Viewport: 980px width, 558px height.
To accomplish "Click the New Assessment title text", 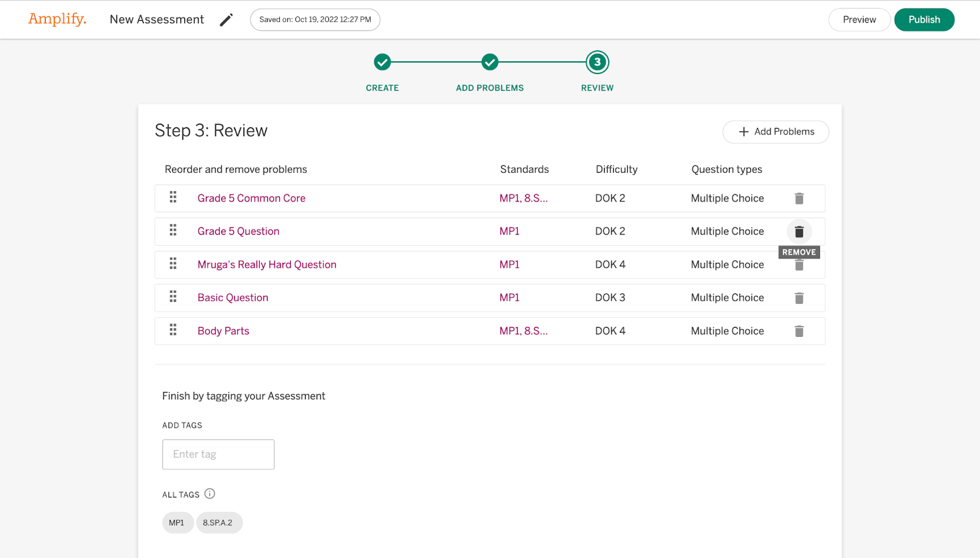I will (157, 20).
